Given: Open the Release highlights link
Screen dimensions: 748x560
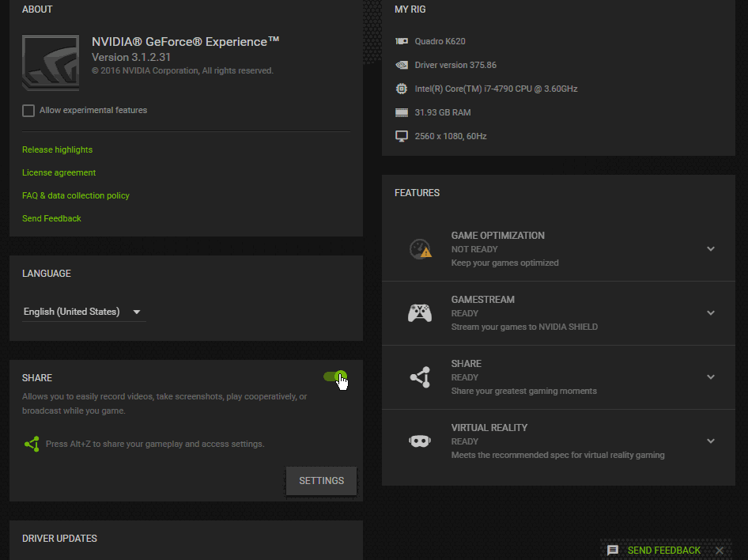Looking at the screenshot, I should pyautogui.click(x=57, y=149).
